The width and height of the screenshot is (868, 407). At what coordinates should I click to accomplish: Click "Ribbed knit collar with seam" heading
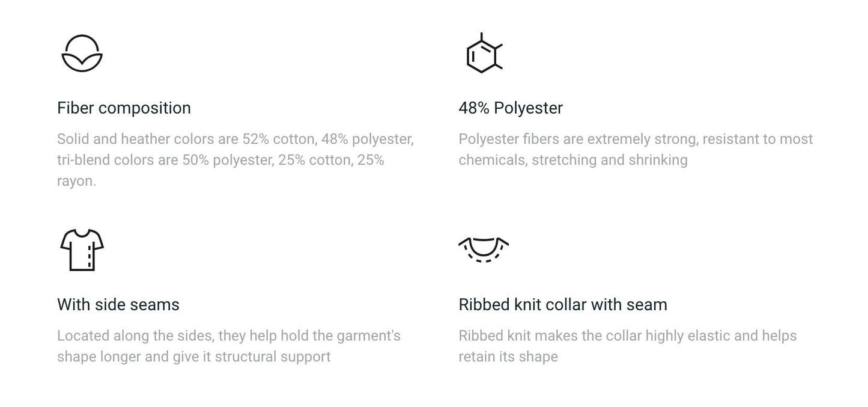[563, 305]
